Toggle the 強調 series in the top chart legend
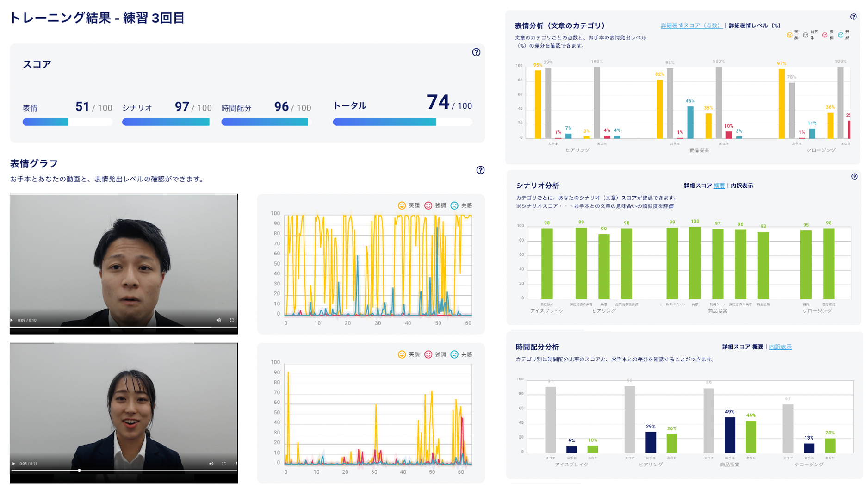The image size is (868, 496). (x=435, y=205)
